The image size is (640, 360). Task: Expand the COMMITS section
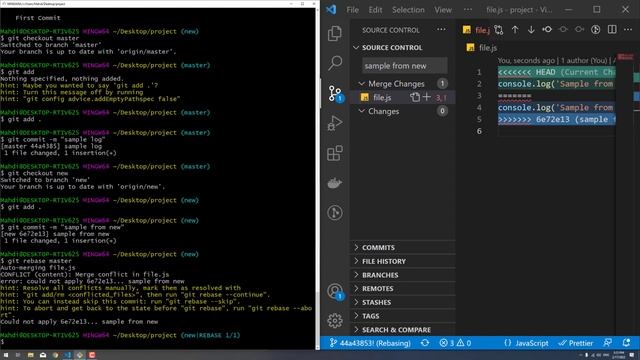402,247
